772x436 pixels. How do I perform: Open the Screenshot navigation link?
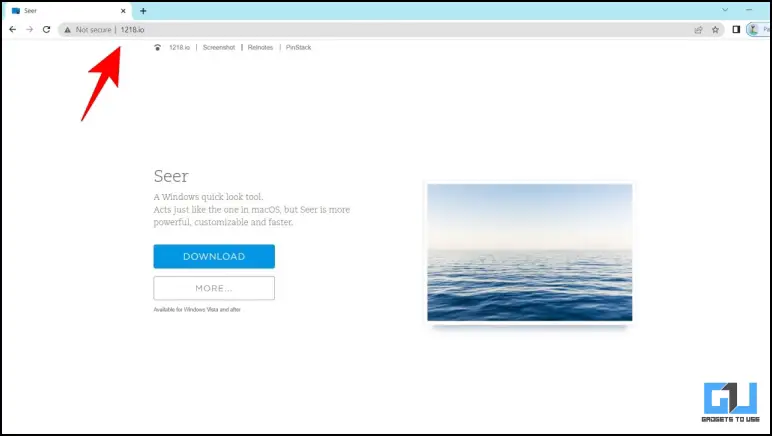point(219,47)
